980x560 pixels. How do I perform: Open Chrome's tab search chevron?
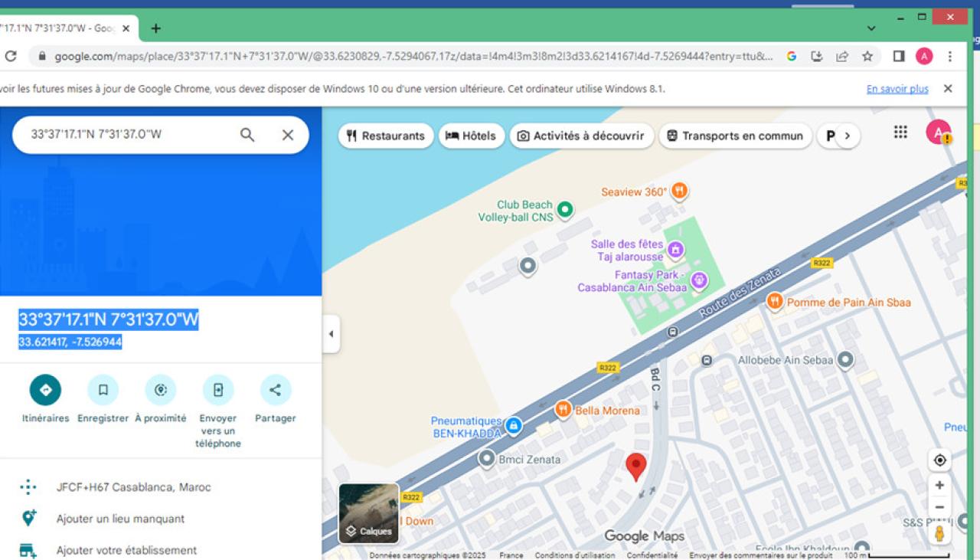click(x=871, y=28)
